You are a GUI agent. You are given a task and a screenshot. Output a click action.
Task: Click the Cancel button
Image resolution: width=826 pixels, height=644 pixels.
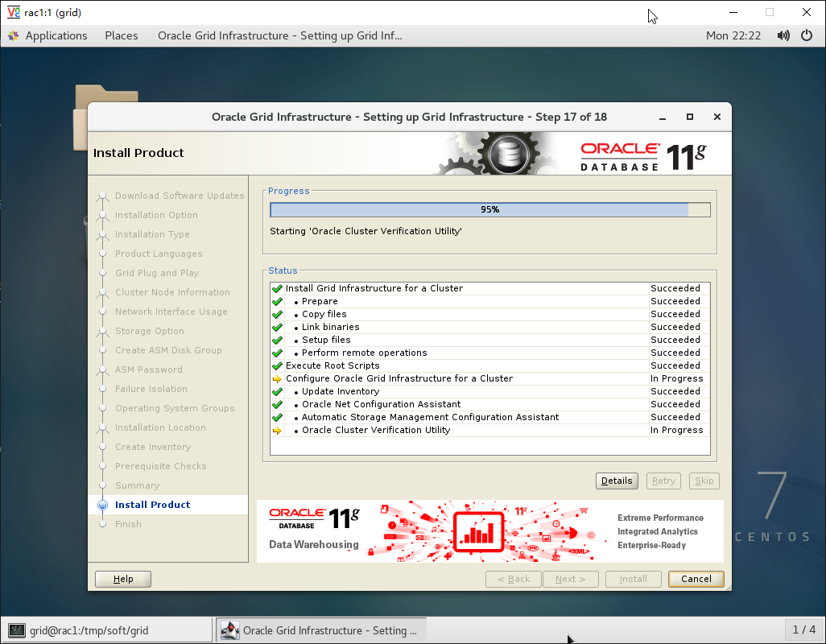click(696, 579)
